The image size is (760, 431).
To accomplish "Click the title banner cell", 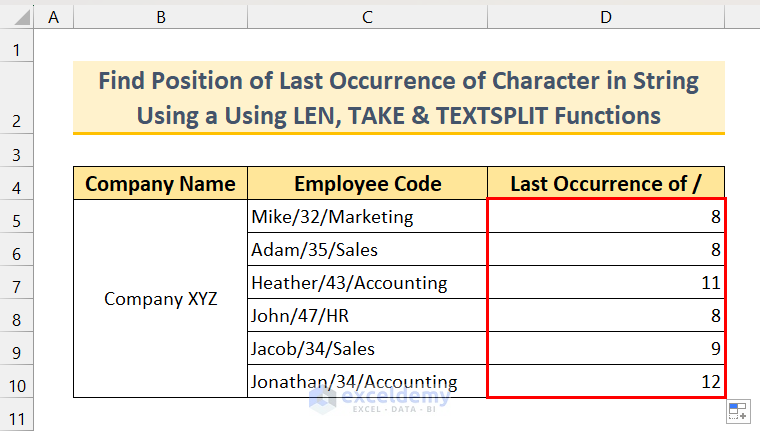I will tap(398, 98).
